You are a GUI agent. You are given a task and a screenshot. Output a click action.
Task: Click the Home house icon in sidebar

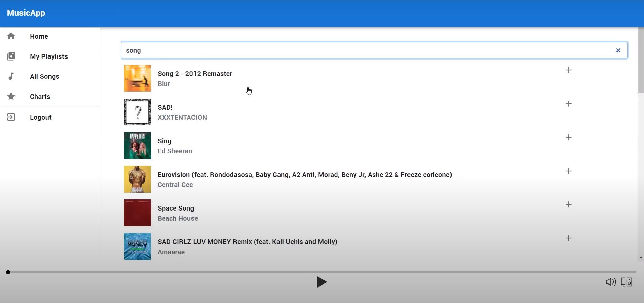[11, 36]
